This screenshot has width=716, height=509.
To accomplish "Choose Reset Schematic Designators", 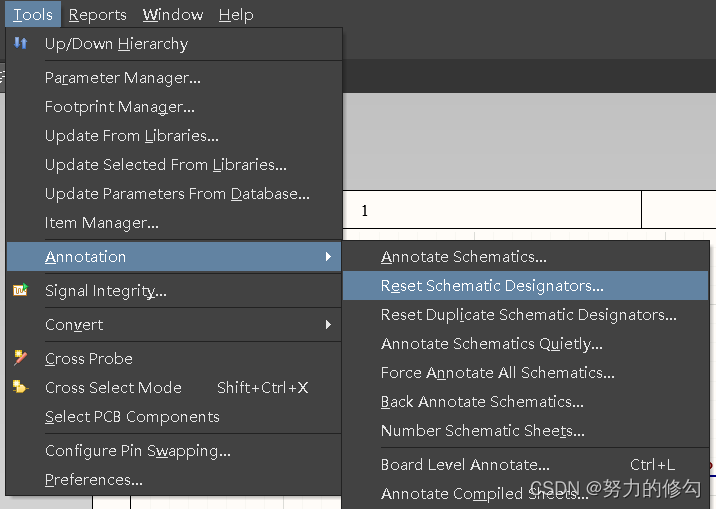I will coord(526,286).
